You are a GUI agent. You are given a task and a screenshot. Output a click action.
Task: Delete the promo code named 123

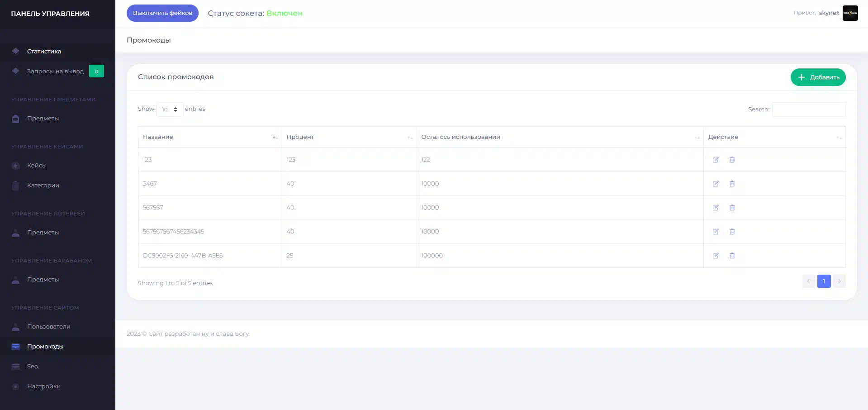pyautogui.click(x=732, y=160)
